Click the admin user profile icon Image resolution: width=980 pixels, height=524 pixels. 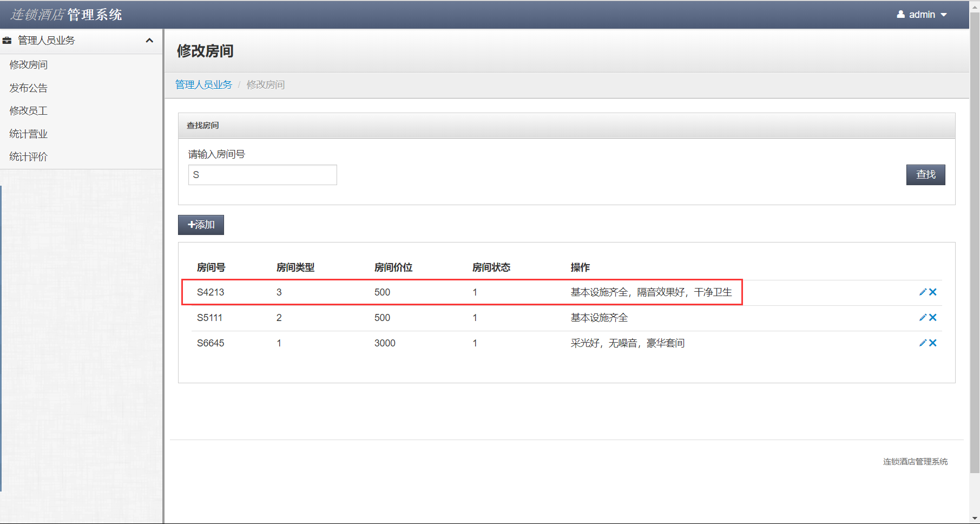(x=900, y=14)
